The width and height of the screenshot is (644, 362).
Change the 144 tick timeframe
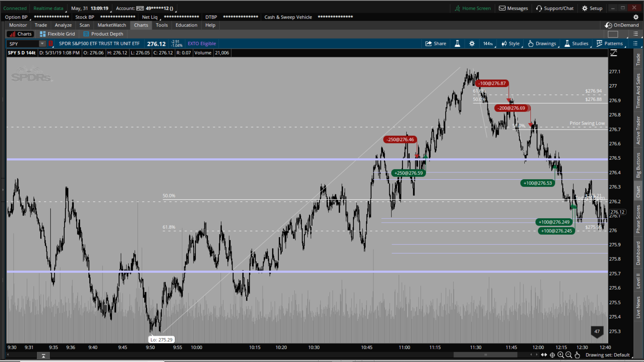488,44
